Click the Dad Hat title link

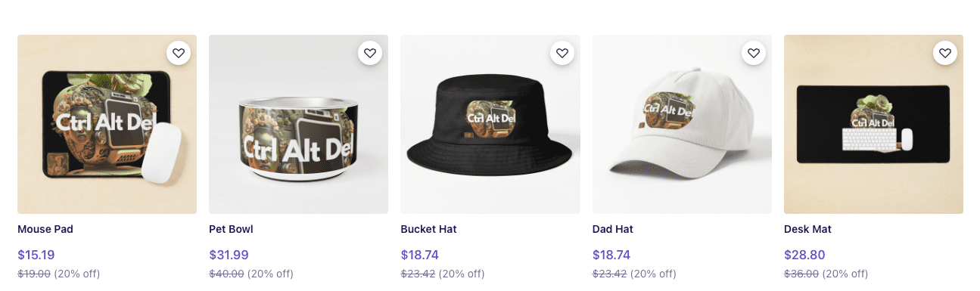click(613, 229)
